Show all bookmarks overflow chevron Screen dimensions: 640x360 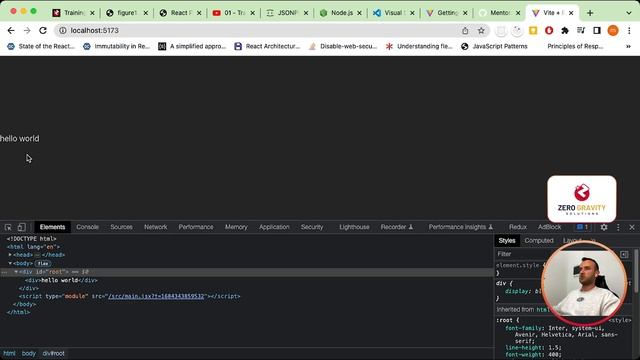(x=628, y=47)
